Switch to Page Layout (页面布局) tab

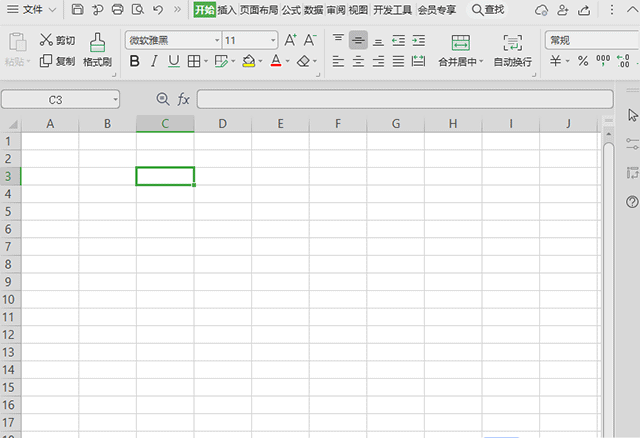point(259,10)
